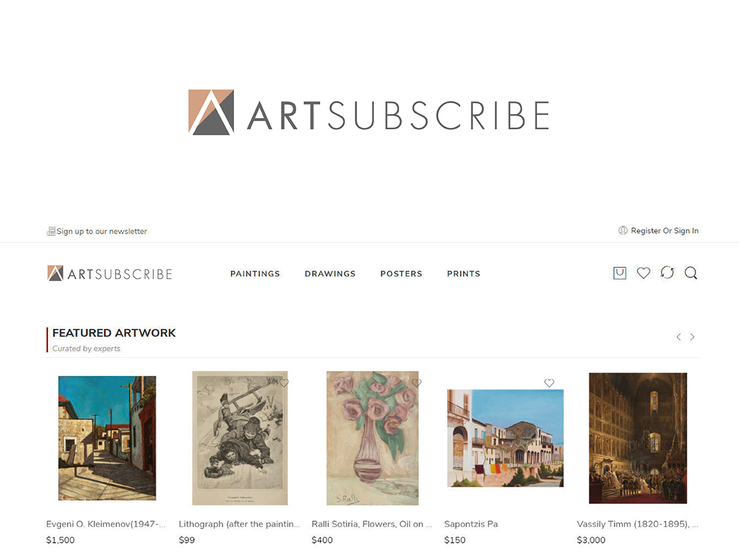The image size is (739, 560).
Task: Toggle wishlist heart on Ralli Sotiria Flowers
Action: pos(417,383)
